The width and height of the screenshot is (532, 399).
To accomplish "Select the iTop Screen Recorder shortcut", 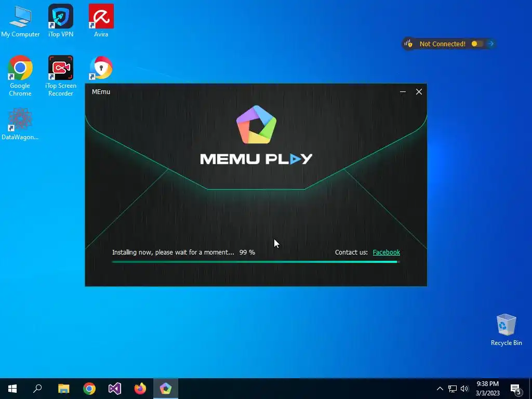I will tap(61, 76).
